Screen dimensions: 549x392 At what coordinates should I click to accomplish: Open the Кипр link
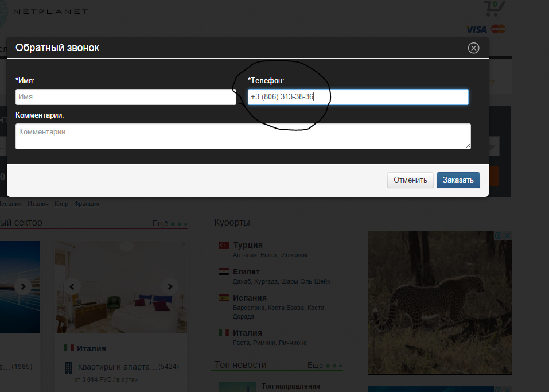[x=61, y=204]
